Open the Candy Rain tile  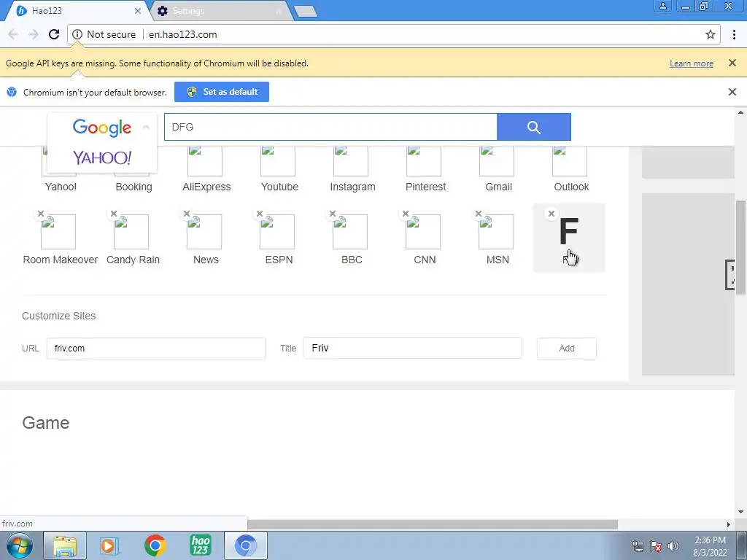(x=133, y=239)
